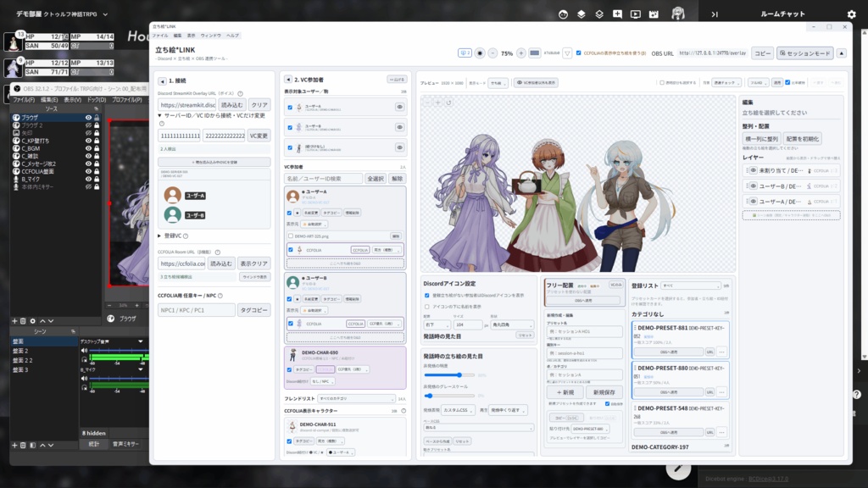Click the CCFOLIA add panel plus icon

[x=617, y=14]
